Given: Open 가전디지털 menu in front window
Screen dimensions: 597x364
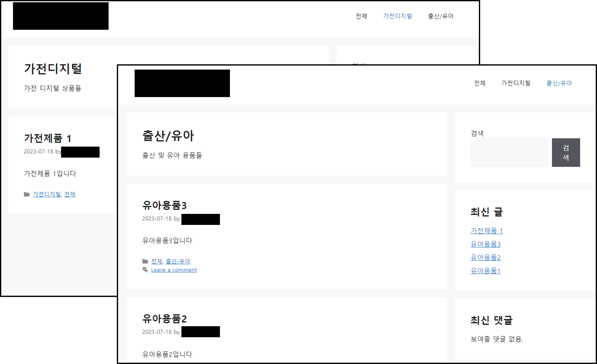Looking at the screenshot, I should click(516, 83).
